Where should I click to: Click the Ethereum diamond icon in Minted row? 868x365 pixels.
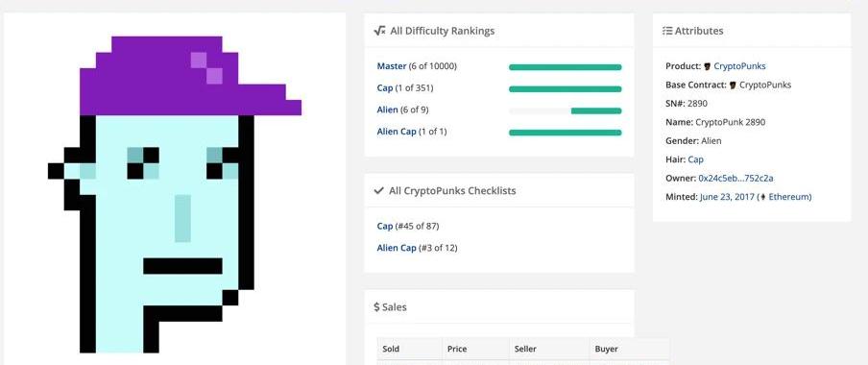click(762, 197)
